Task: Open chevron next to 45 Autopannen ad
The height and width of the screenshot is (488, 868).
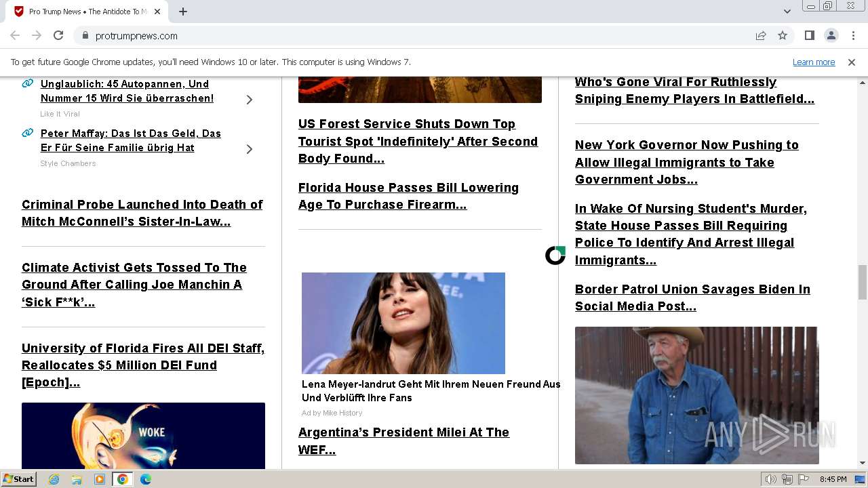Action: click(x=250, y=100)
